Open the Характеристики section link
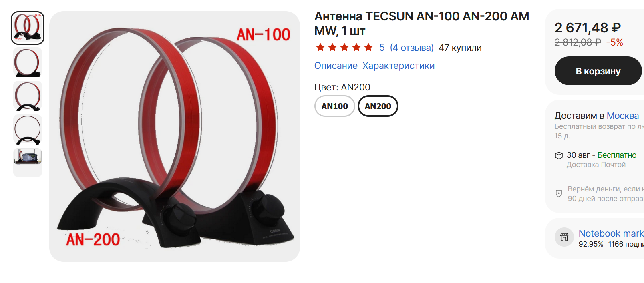 coord(398,66)
